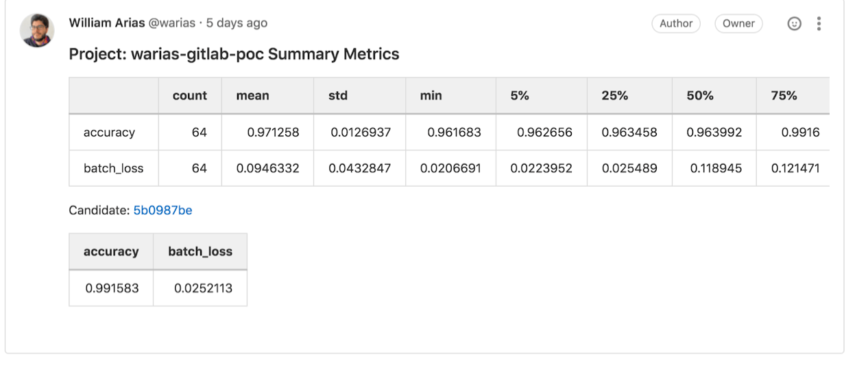868x372 pixels.
Task: Open the William Arias author name link
Action: 107,23
